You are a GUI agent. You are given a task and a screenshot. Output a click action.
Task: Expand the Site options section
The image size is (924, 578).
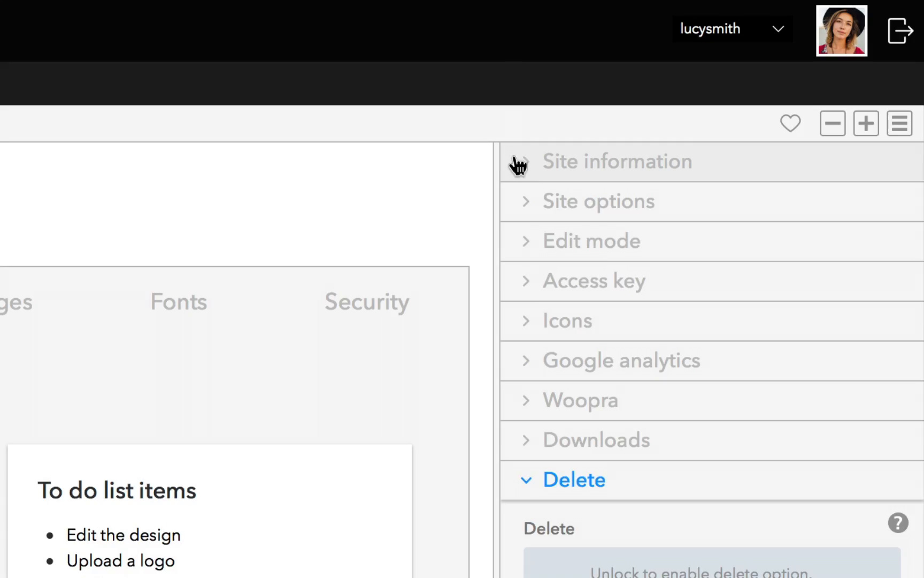pyautogui.click(x=712, y=201)
